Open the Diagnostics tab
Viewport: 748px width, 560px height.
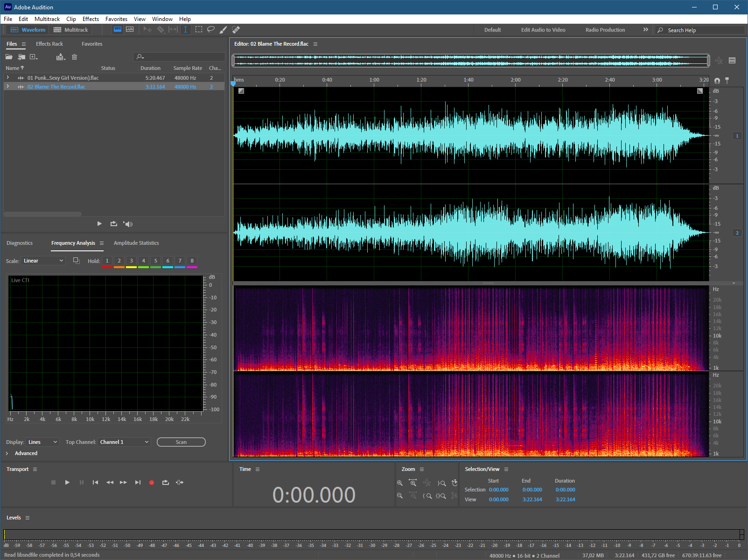point(20,243)
